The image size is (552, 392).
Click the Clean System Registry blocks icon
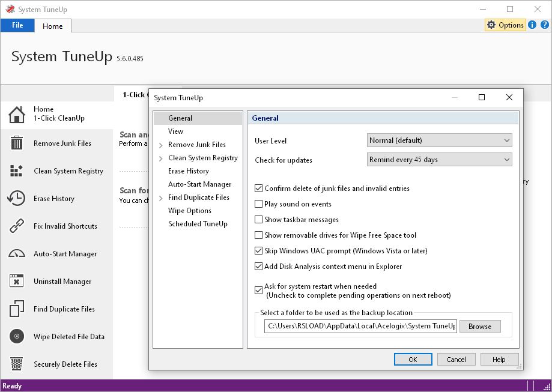click(16, 170)
